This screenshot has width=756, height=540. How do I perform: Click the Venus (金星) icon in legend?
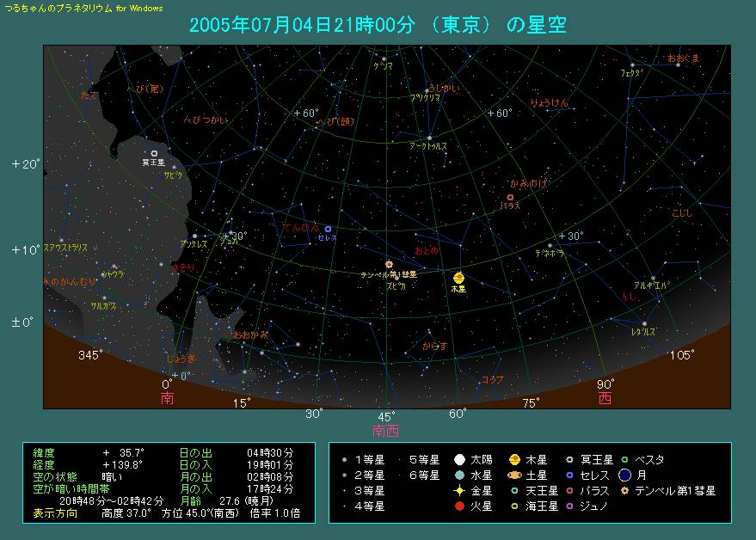point(460,491)
